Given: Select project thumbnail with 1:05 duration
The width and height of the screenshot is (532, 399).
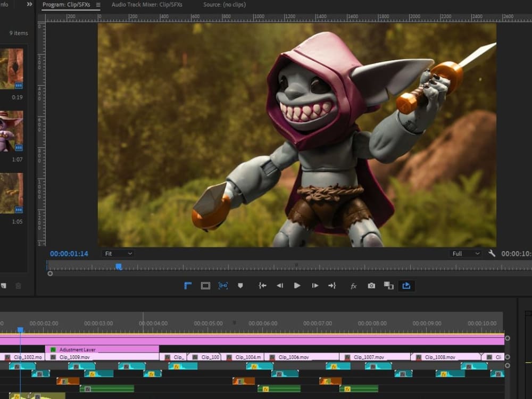Looking at the screenshot, I should [12, 193].
